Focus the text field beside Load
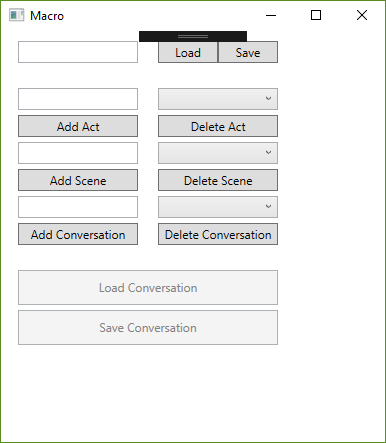 78,52
